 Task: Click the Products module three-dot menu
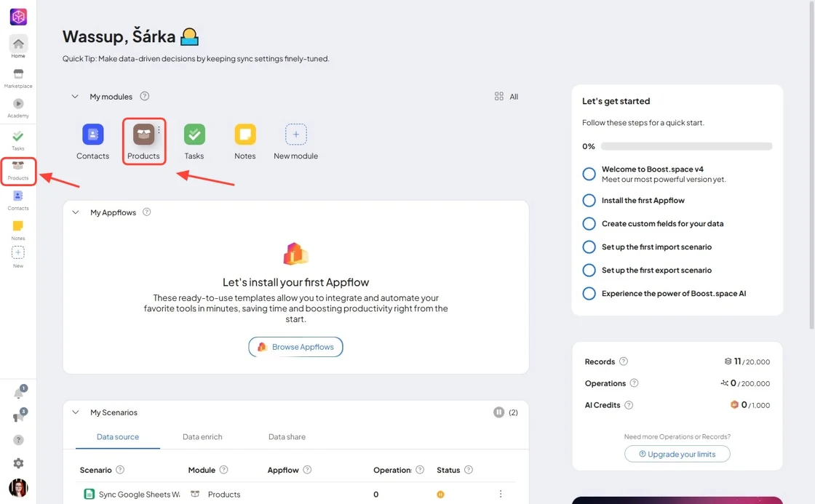point(159,130)
